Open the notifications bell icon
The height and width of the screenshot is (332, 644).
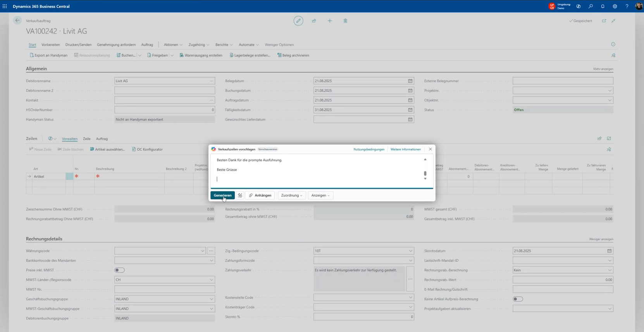click(603, 6)
